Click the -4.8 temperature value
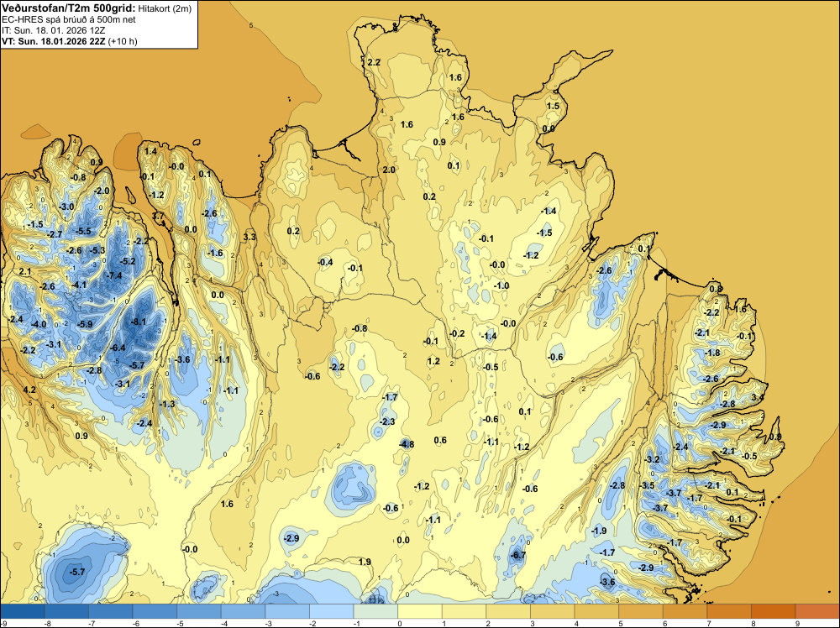This screenshot has width=840, height=628. point(407,444)
